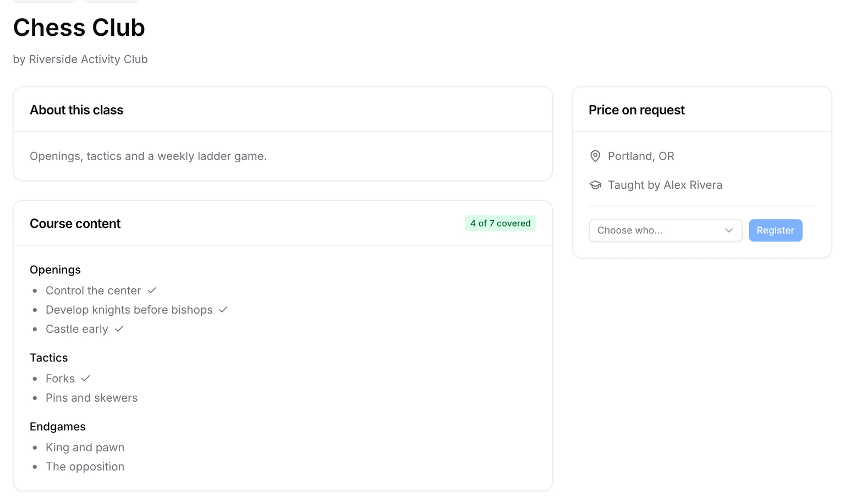The height and width of the screenshot is (504, 845).
Task: Click the checkmark next to Forks
Action: tap(85, 379)
